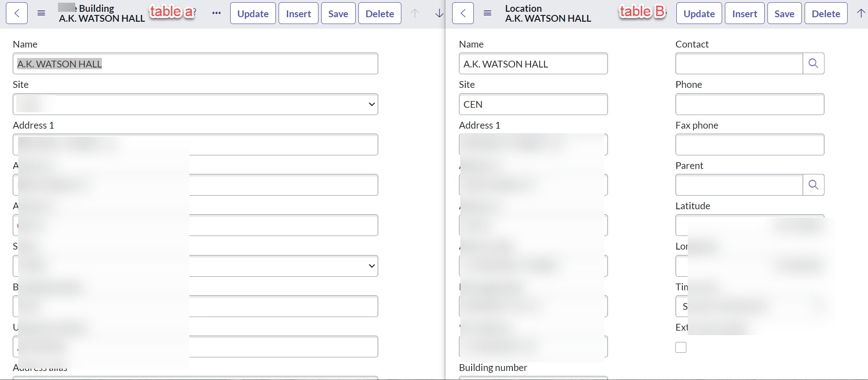Focus the Name field in Building form

[x=195, y=63]
